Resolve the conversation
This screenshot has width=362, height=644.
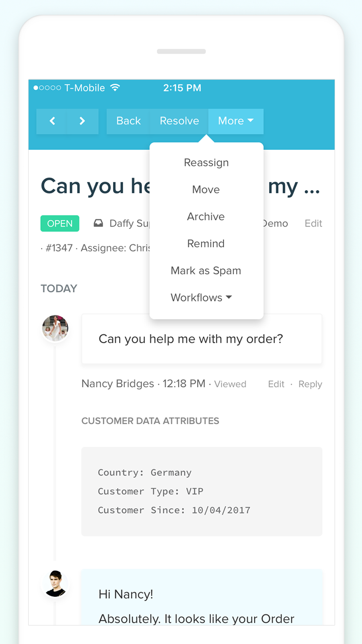[179, 121]
